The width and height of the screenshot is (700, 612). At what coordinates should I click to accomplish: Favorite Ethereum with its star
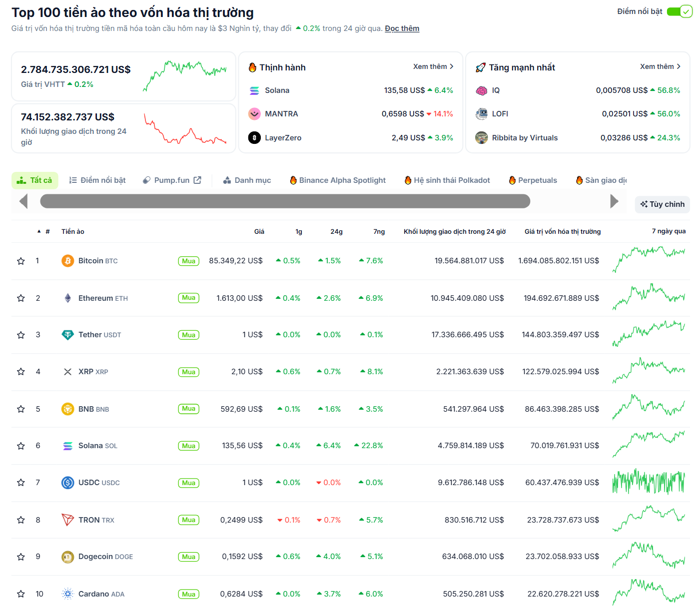tap(21, 298)
